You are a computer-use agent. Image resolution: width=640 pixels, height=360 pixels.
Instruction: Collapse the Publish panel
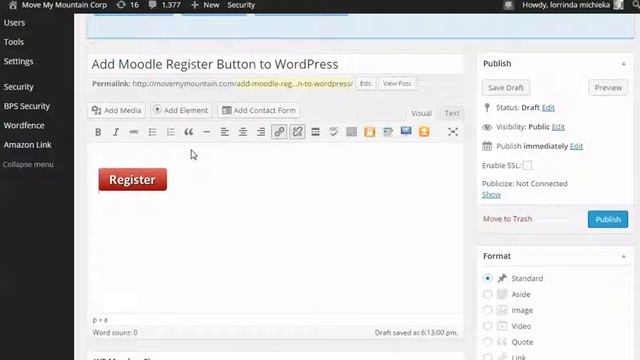[623, 64]
